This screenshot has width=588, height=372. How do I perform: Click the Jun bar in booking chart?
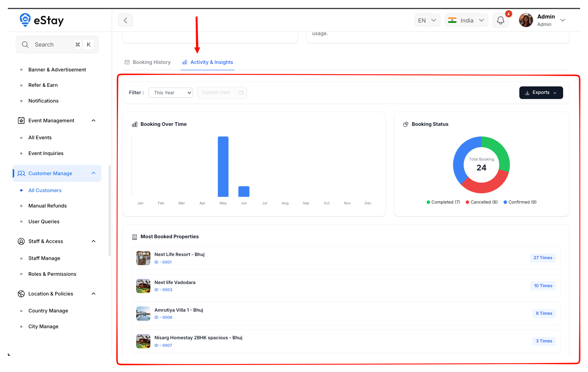[x=244, y=191]
